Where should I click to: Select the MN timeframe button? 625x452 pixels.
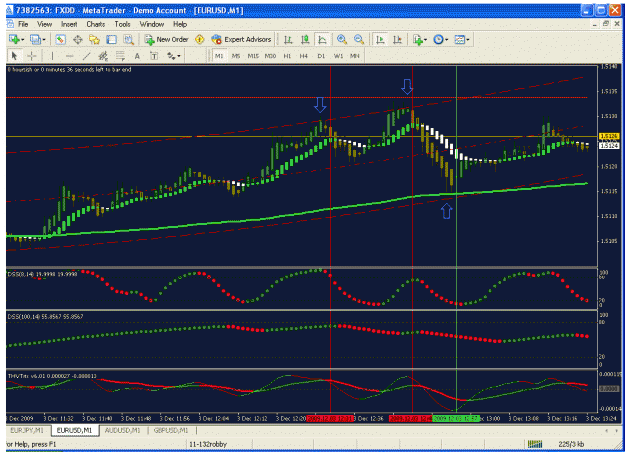355,56
